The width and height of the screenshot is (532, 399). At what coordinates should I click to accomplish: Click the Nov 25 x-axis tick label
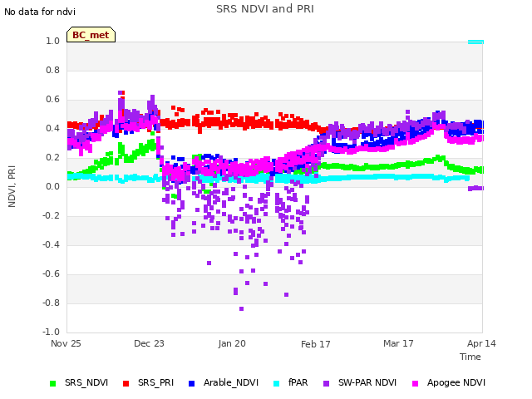[66, 343]
